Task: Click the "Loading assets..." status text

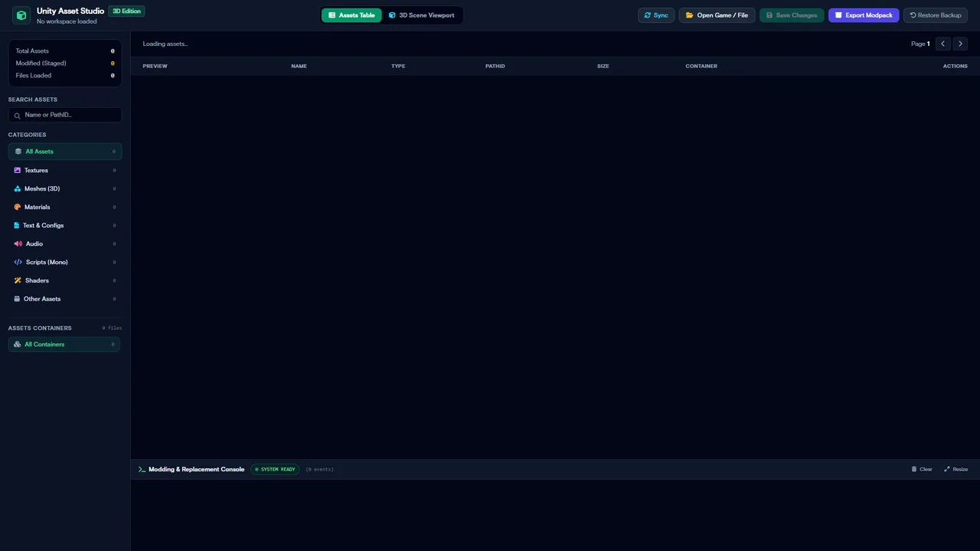Action: pyautogui.click(x=165, y=44)
